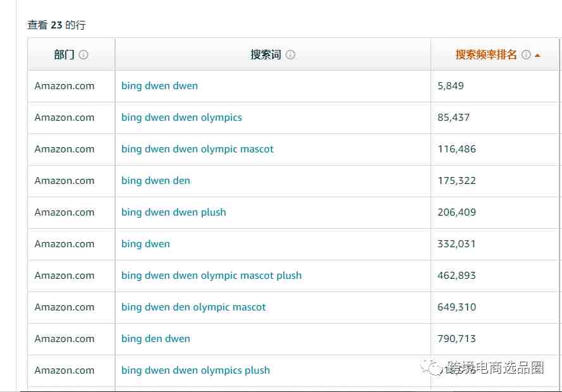Click Amazon.com in the 649,310 row

[64, 307]
